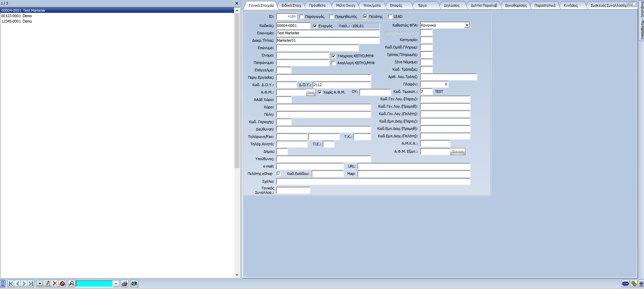Go to the previous record

[18, 284]
